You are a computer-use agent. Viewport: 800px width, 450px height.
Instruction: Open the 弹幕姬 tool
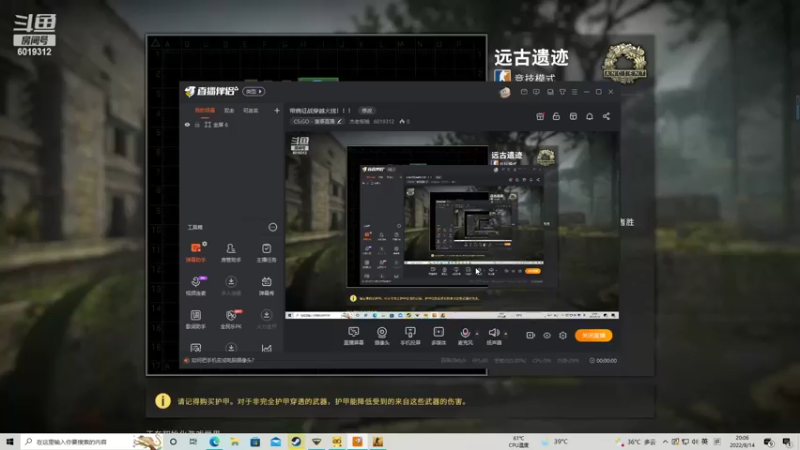click(x=266, y=286)
